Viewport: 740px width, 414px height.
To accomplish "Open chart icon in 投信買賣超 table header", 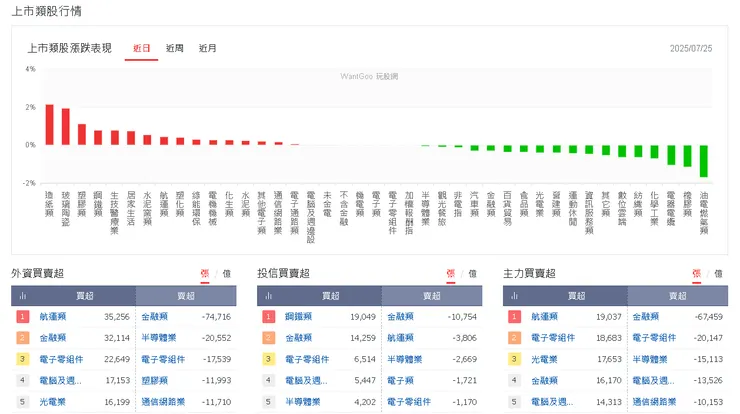I will [x=269, y=296].
